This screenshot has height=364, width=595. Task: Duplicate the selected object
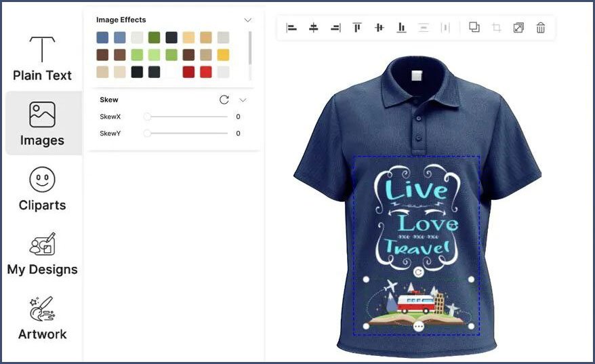pyautogui.click(x=474, y=27)
